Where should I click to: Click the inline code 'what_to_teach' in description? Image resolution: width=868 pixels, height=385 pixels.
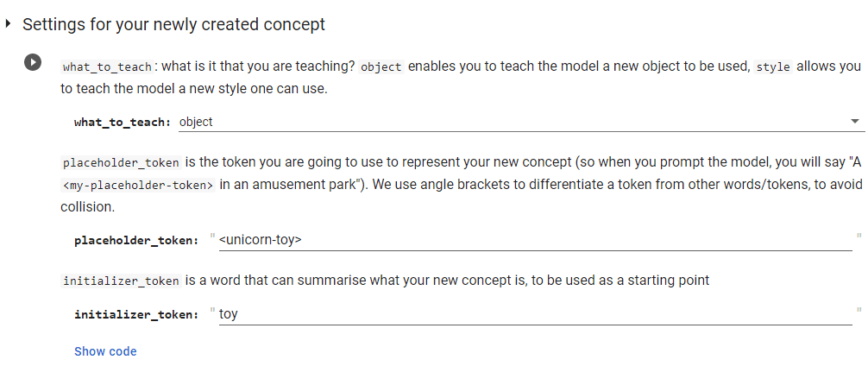coord(108,66)
